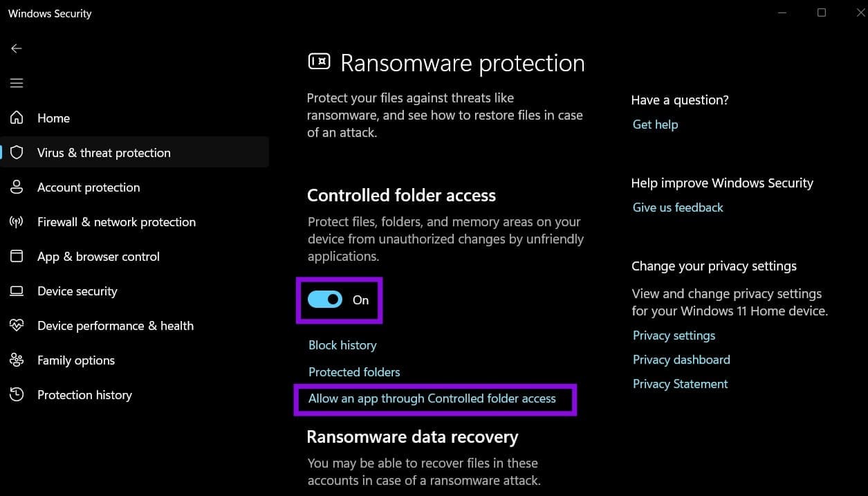Click the Get help link

[655, 125]
